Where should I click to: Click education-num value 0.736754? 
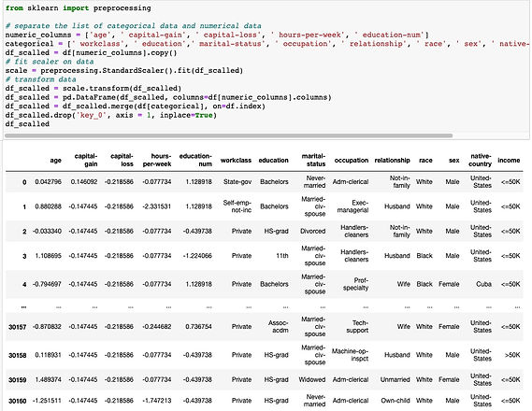point(198,327)
